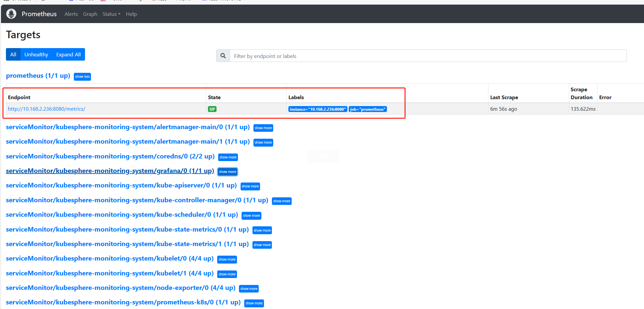Expand kube-state-metrics/0 with show more

(262, 230)
